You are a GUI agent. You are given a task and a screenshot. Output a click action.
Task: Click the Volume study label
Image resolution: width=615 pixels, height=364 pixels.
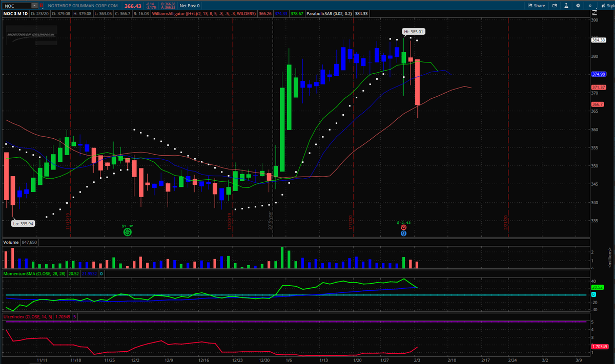coord(10,242)
